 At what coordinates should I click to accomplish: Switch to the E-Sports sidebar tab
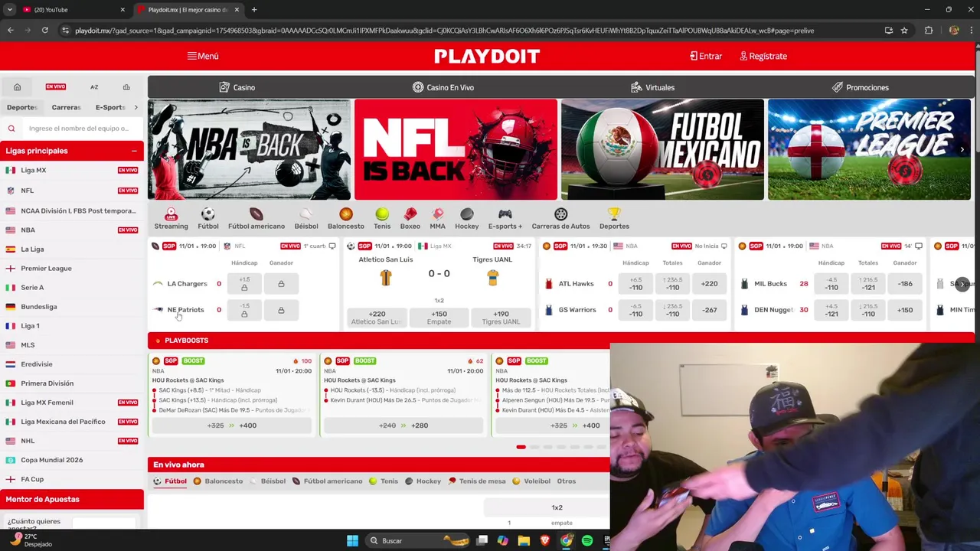coord(110,108)
